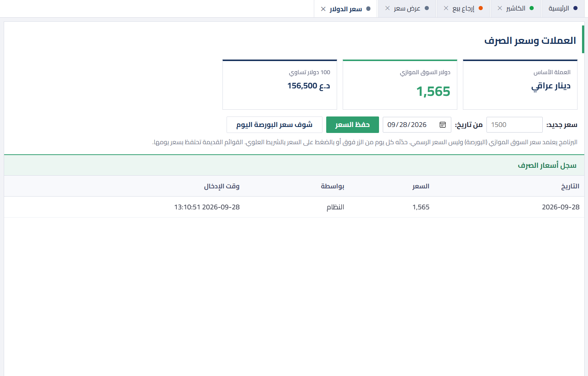Image resolution: width=588 pixels, height=376 pixels.
Task: Click the العملات وسعر الصرف page title
Action: [x=530, y=40]
